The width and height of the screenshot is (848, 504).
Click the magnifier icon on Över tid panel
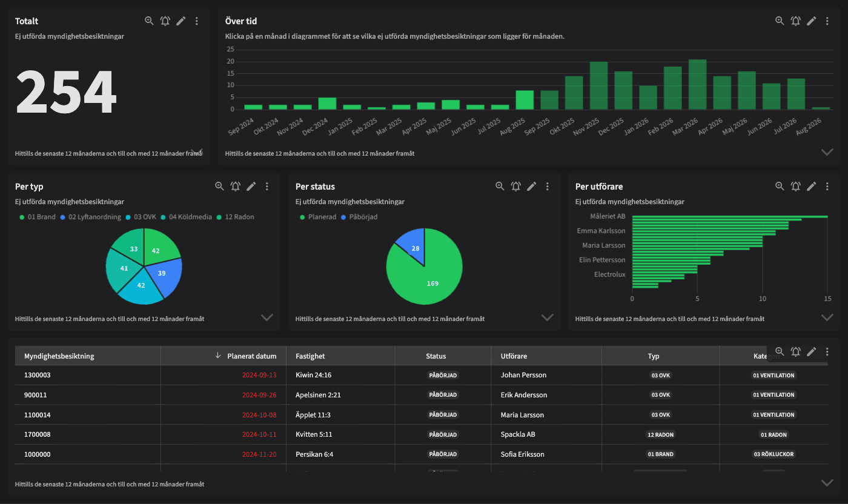[780, 21]
